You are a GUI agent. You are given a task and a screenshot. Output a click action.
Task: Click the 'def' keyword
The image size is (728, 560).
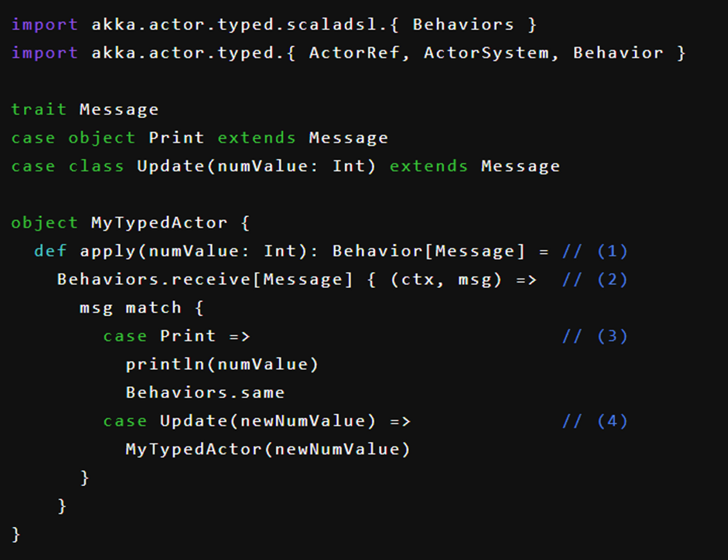point(50,251)
